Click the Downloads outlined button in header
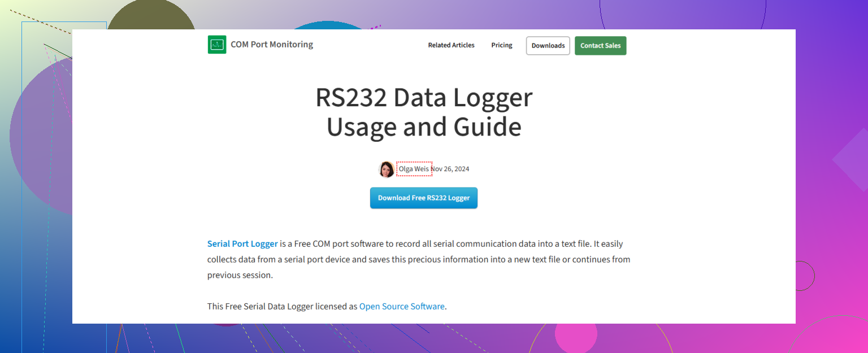Screen dimensions: 868x353 (x=547, y=45)
